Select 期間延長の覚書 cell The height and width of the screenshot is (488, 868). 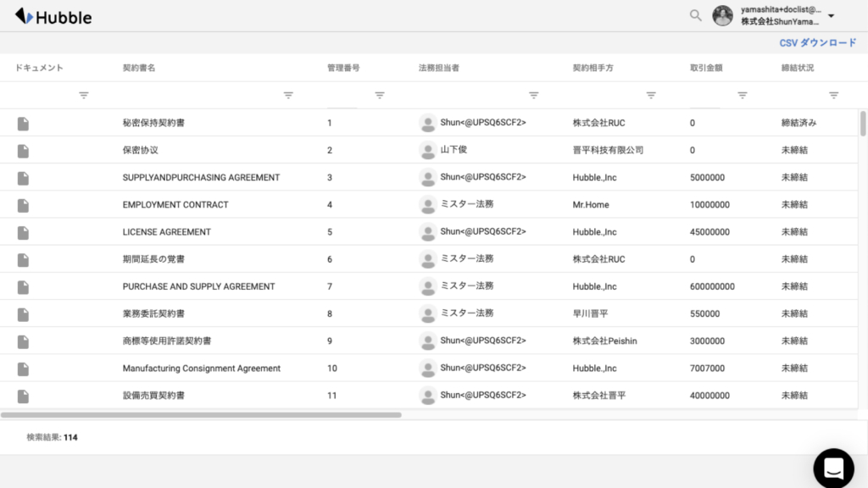tap(153, 259)
